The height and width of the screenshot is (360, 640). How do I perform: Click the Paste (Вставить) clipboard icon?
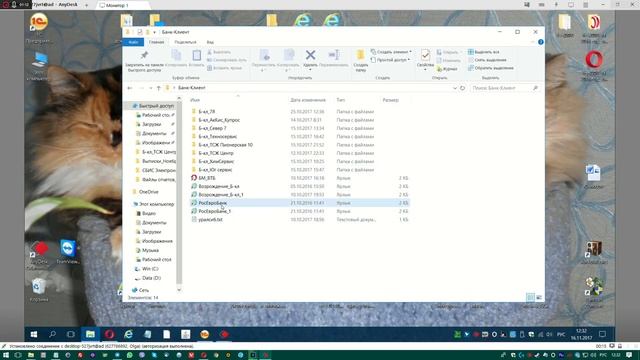[196, 55]
